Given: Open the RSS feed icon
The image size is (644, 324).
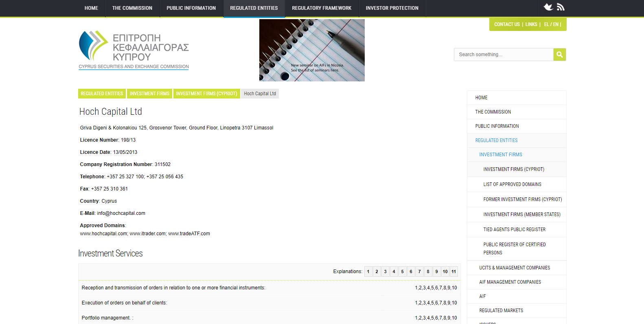Looking at the screenshot, I should click(x=561, y=7).
